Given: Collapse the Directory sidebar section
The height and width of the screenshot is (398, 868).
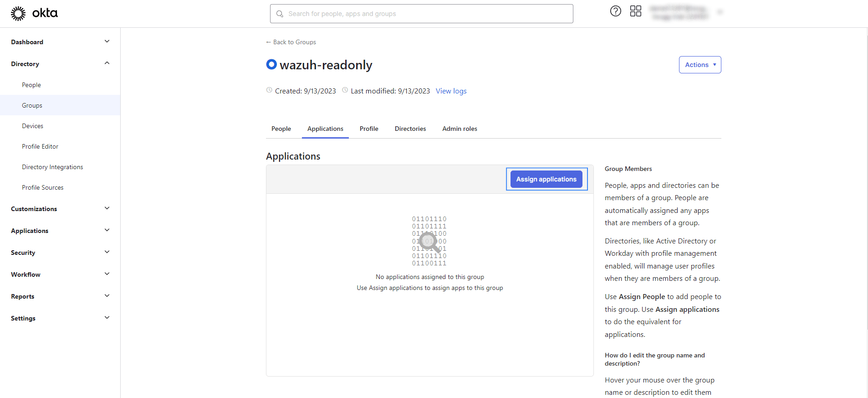Looking at the screenshot, I should (107, 64).
